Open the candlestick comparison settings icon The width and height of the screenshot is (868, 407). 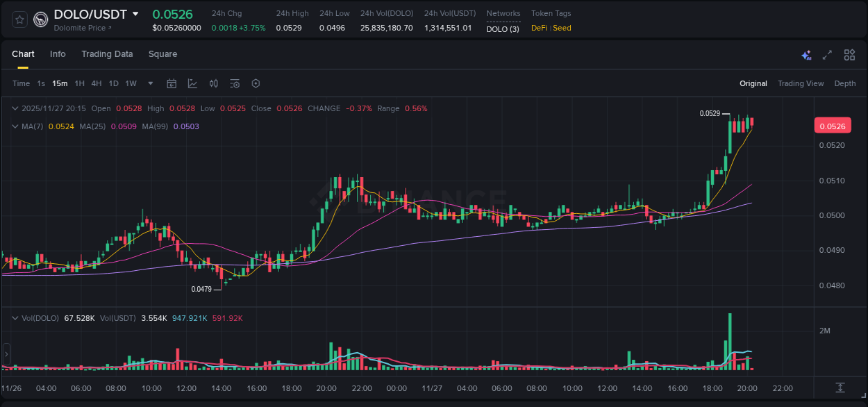(x=213, y=83)
